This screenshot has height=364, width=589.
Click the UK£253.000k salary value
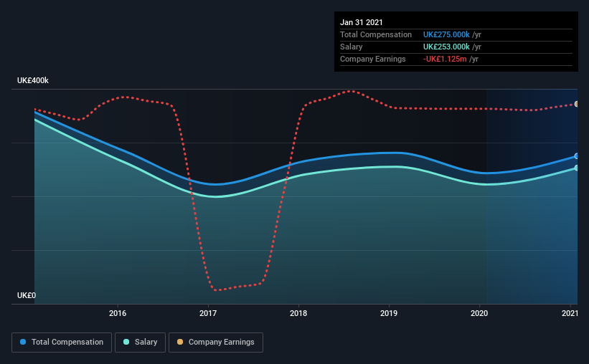click(x=446, y=47)
